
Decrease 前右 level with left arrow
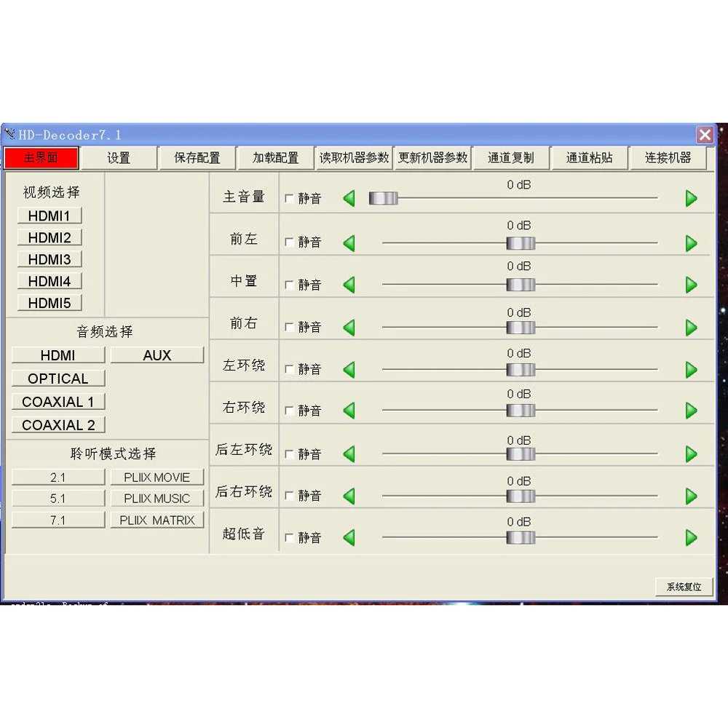[x=349, y=328]
